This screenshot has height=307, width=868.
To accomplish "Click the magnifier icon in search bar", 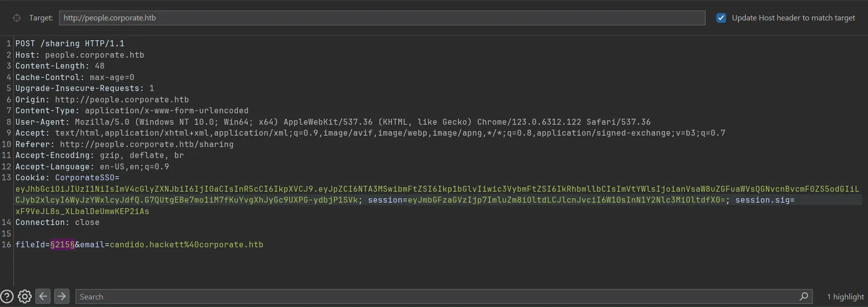I will pyautogui.click(x=804, y=296).
